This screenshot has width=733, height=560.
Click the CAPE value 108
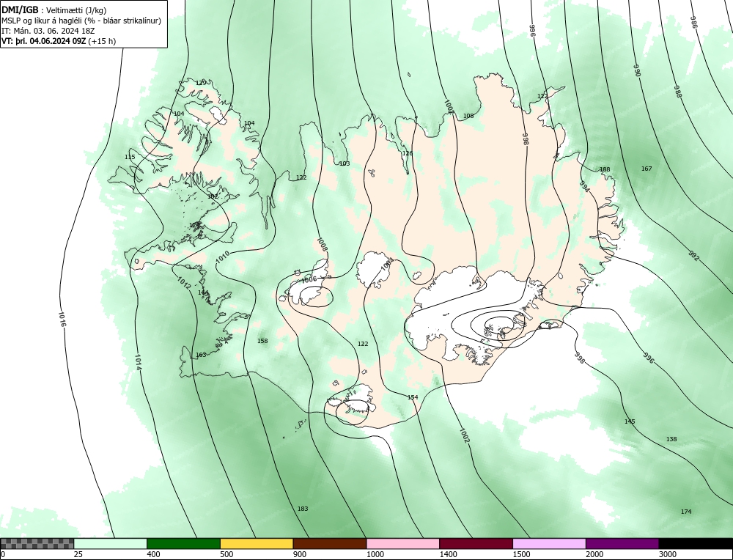pyautogui.click(x=468, y=116)
